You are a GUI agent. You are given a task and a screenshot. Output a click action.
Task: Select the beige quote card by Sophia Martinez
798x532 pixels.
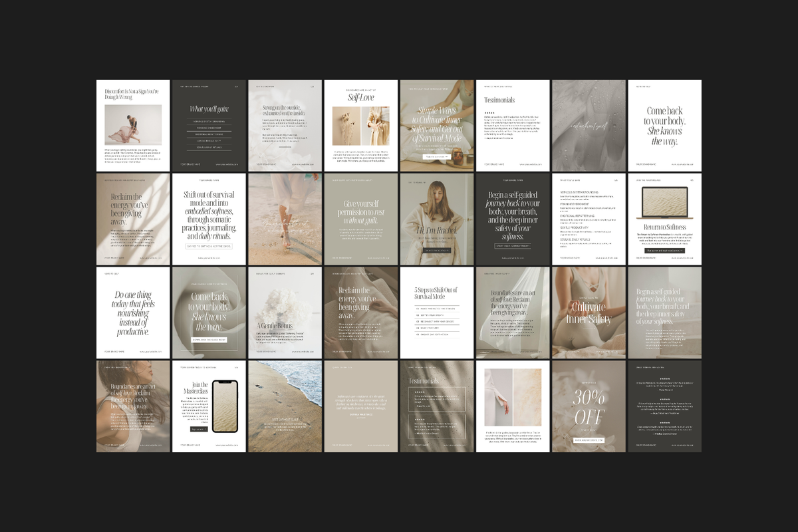point(361,406)
